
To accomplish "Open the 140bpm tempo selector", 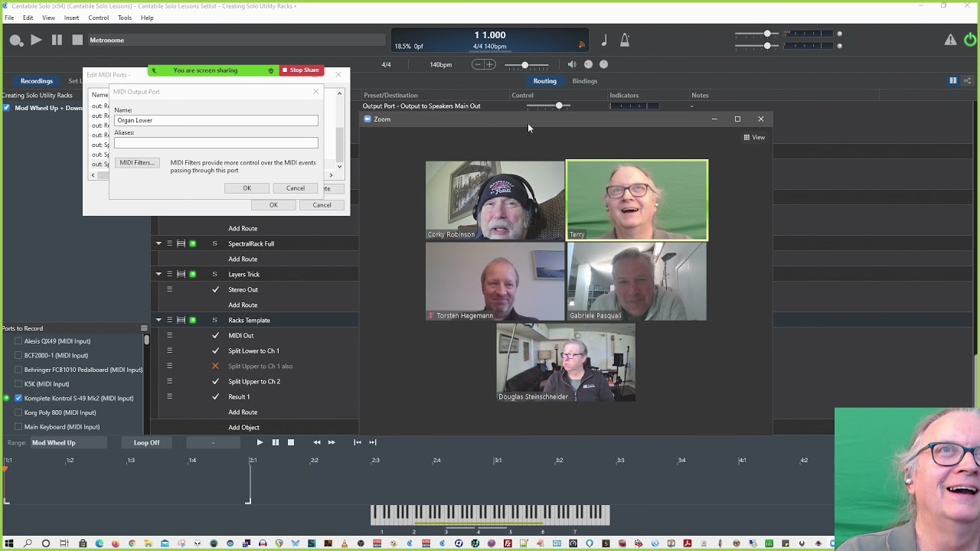I will click(x=441, y=65).
